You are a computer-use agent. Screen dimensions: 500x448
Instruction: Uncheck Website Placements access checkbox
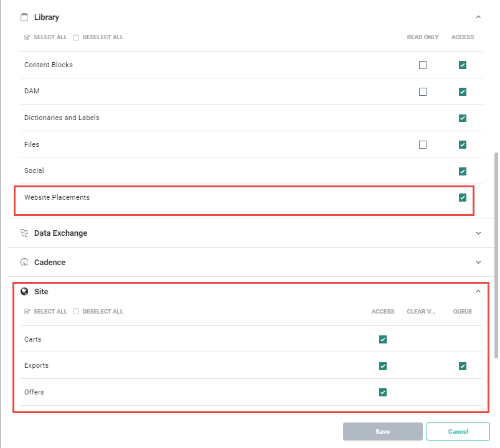pos(462,198)
